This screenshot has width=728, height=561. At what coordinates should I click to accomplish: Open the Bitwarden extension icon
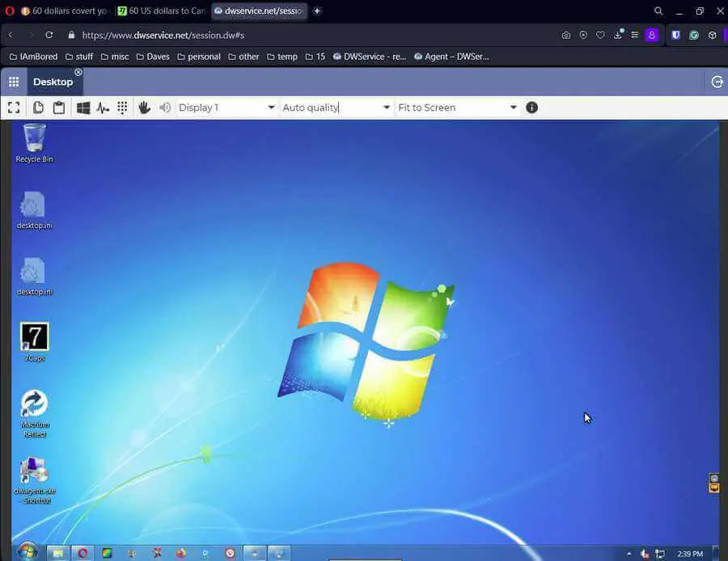point(676,36)
